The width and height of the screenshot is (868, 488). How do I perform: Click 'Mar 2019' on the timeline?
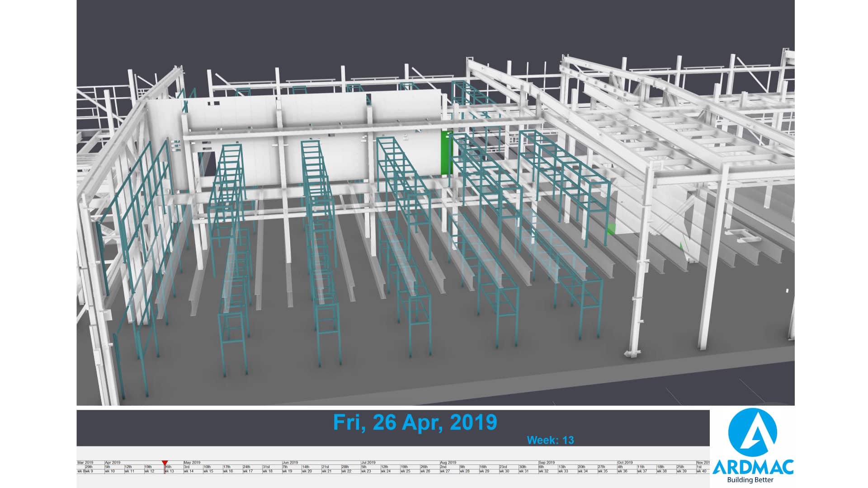(x=85, y=463)
